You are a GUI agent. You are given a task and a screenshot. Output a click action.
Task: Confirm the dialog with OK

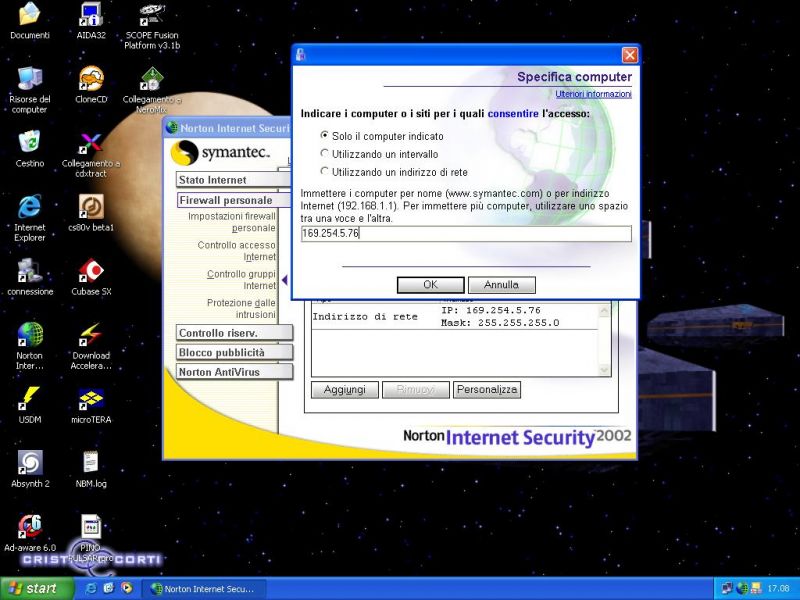point(431,285)
